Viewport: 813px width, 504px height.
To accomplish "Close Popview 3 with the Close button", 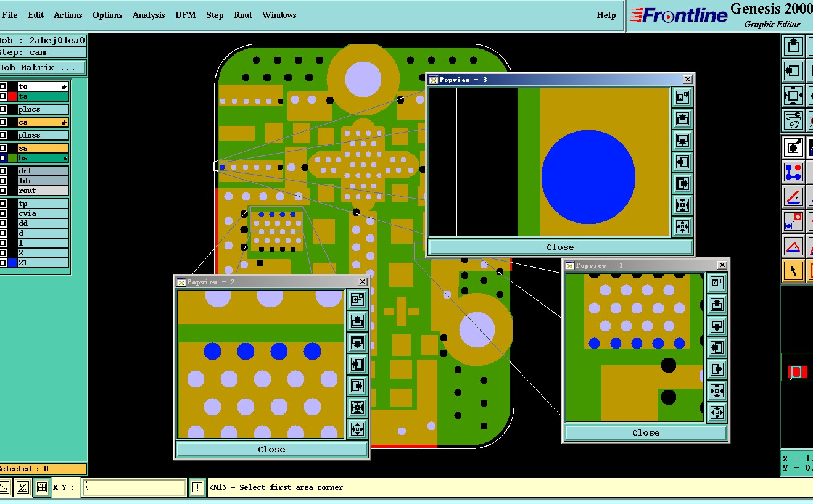I will pyautogui.click(x=560, y=247).
